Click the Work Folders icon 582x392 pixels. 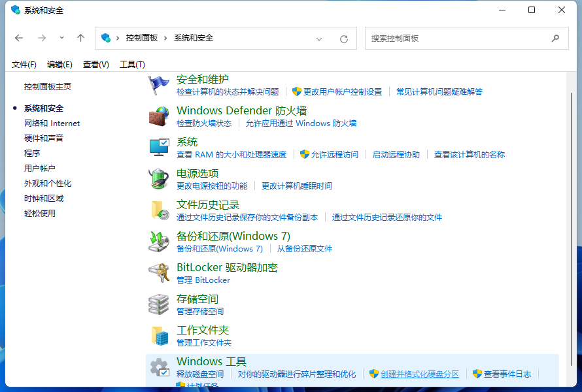pos(160,336)
